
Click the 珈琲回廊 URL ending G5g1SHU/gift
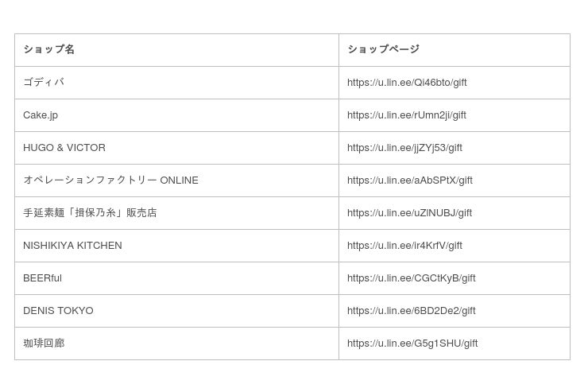pos(412,343)
